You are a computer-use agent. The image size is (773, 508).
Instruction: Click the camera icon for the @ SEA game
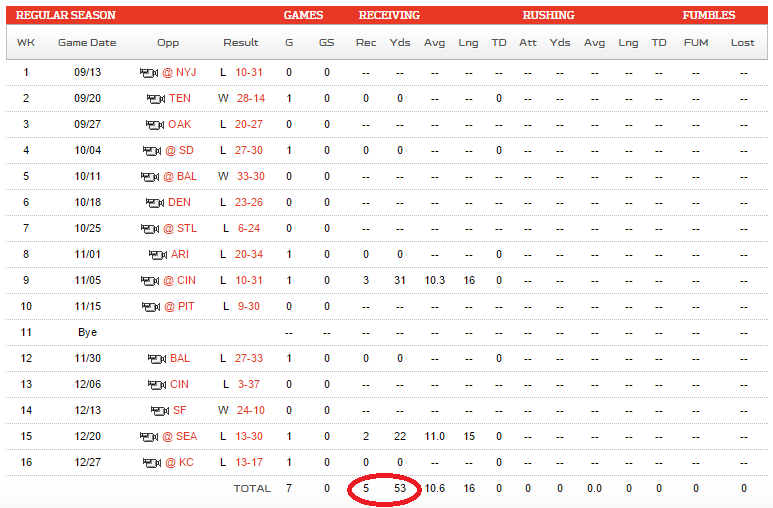click(149, 436)
